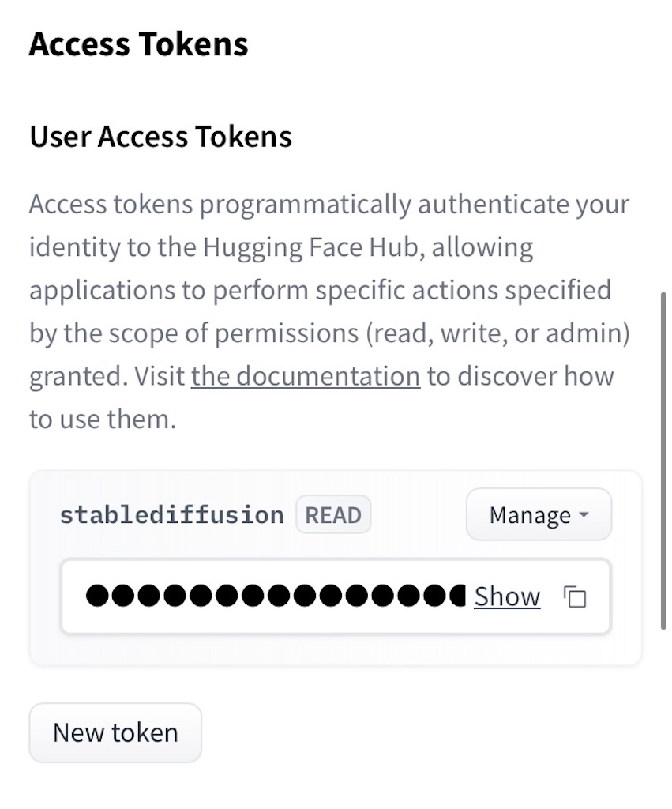
Task: Click the READ permission badge
Action: (333, 515)
